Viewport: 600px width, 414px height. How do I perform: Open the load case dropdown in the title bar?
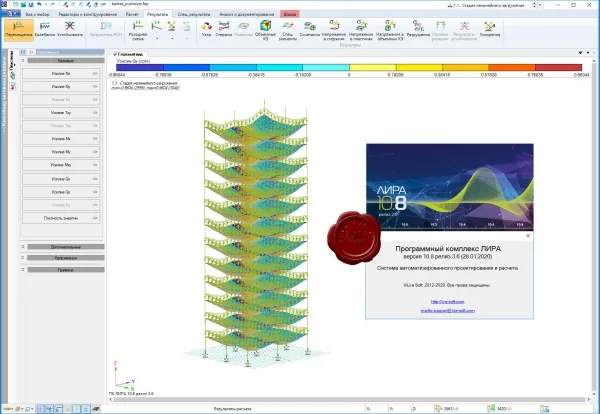click(x=540, y=5)
